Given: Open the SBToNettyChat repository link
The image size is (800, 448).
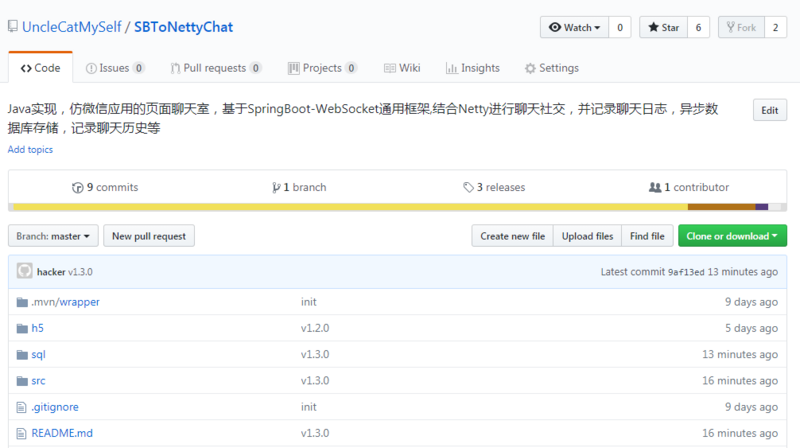Looking at the screenshot, I should tap(183, 27).
